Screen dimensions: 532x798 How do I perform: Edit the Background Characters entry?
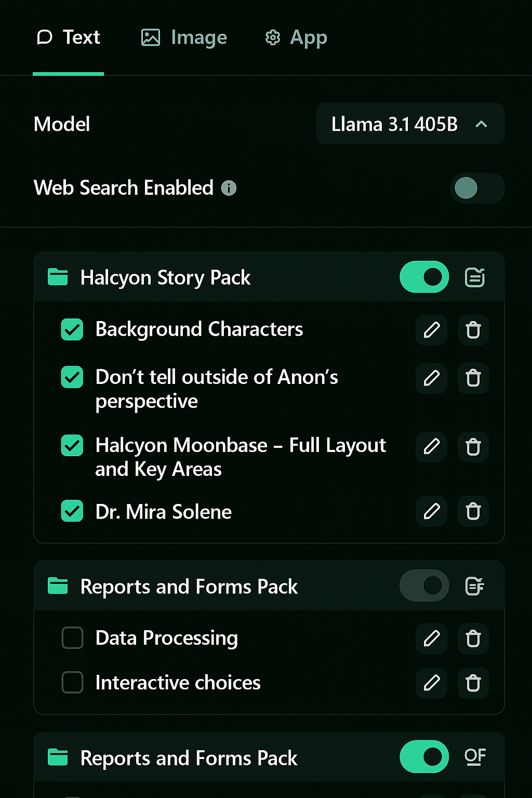(432, 330)
